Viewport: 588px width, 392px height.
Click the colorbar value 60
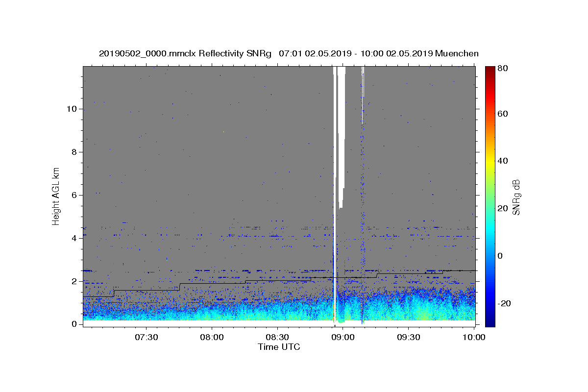tap(503, 114)
